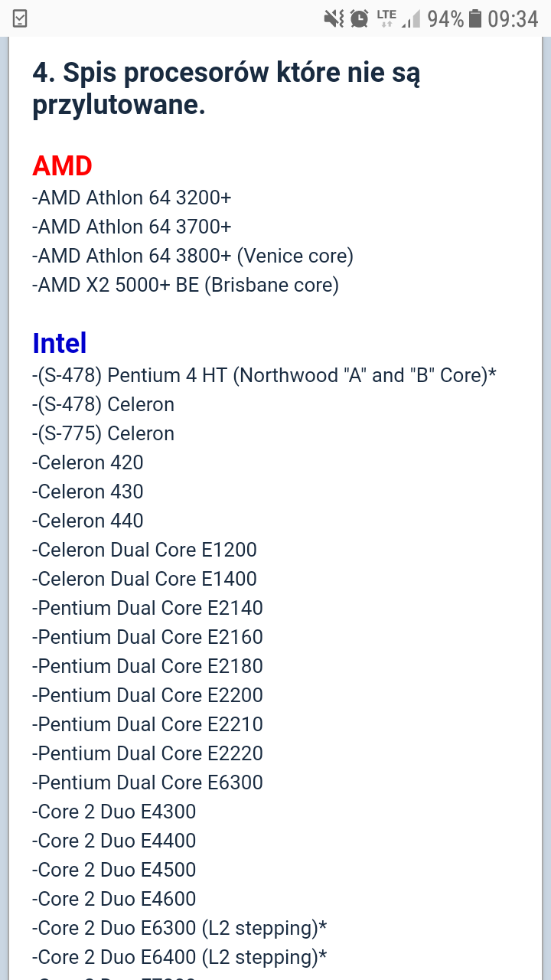Select AMD X2 5000+ BE Brisbane entry
Screen dimensions: 551x980
[185, 285]
